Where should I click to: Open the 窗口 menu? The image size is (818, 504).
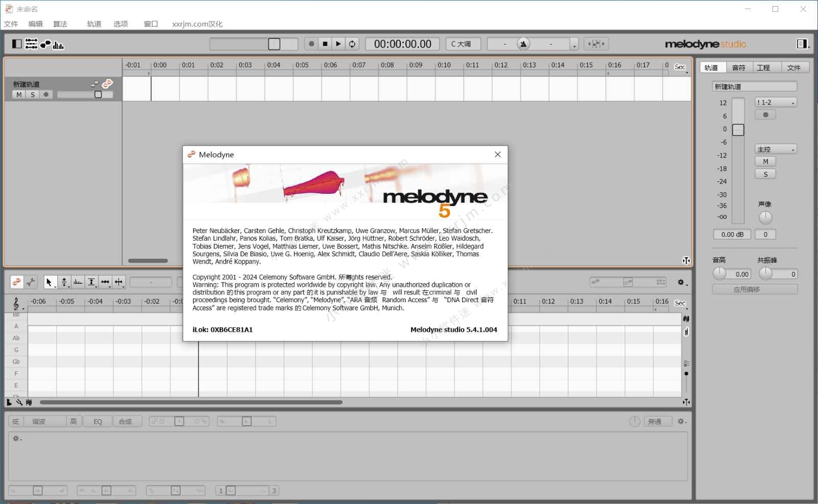(x=151, y=24)
